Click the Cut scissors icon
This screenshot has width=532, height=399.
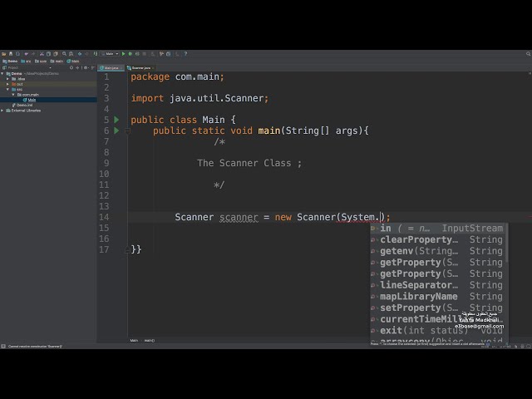tap(42, 54)
